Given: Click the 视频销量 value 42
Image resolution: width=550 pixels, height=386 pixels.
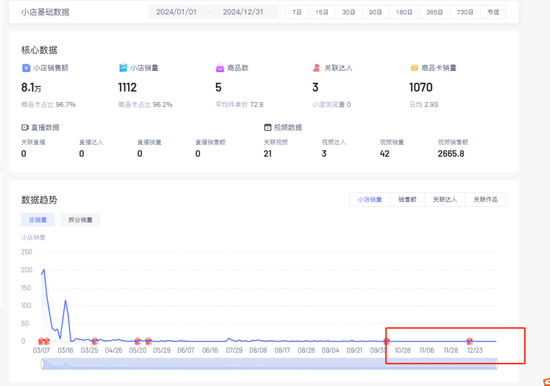Looking at the screenshot, I should (384, 154).
